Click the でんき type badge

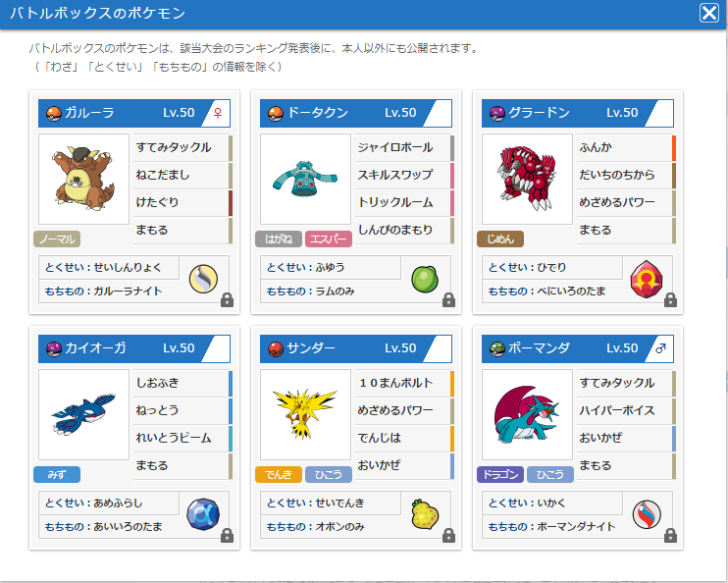[x=279, y=474]
